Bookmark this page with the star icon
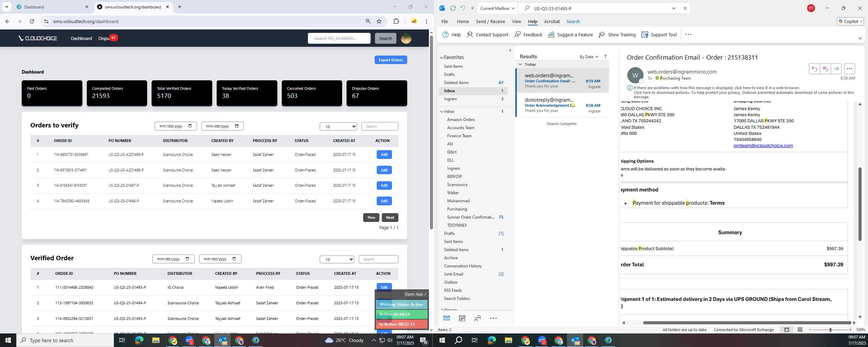The image size is (868, 347). pos(379,21)
